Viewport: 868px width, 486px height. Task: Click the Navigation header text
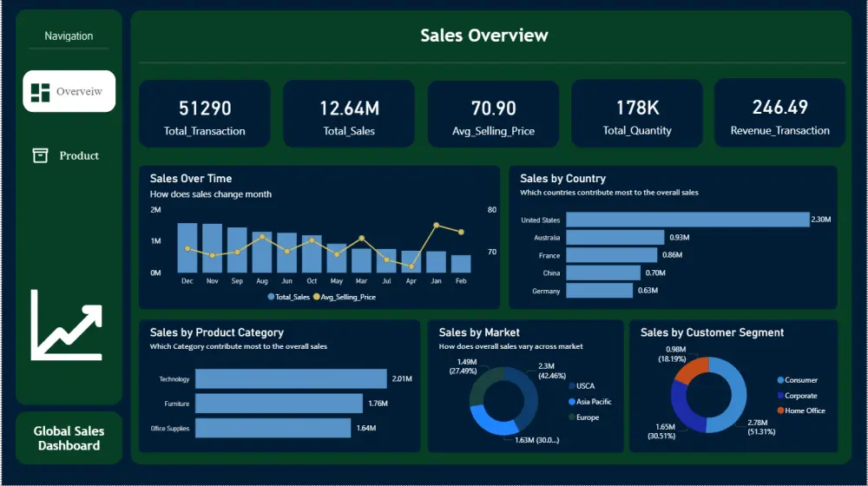tap(69, 36)
